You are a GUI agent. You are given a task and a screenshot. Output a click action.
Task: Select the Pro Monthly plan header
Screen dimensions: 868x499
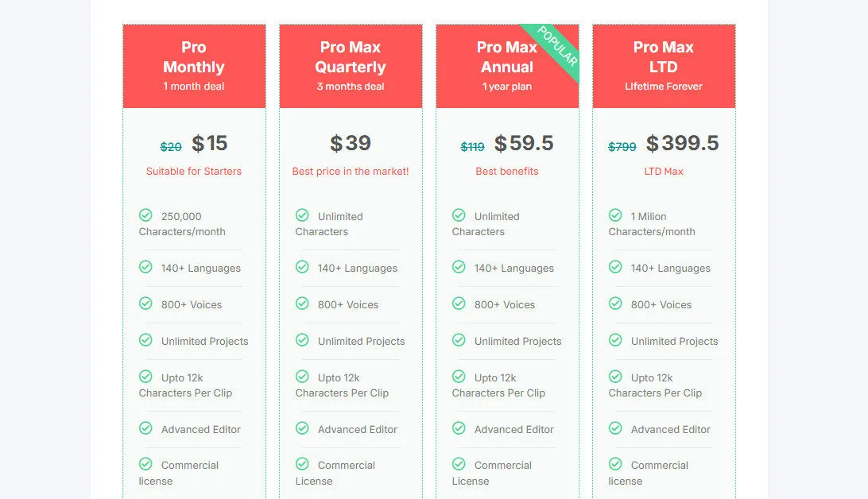tap(193, 65)
